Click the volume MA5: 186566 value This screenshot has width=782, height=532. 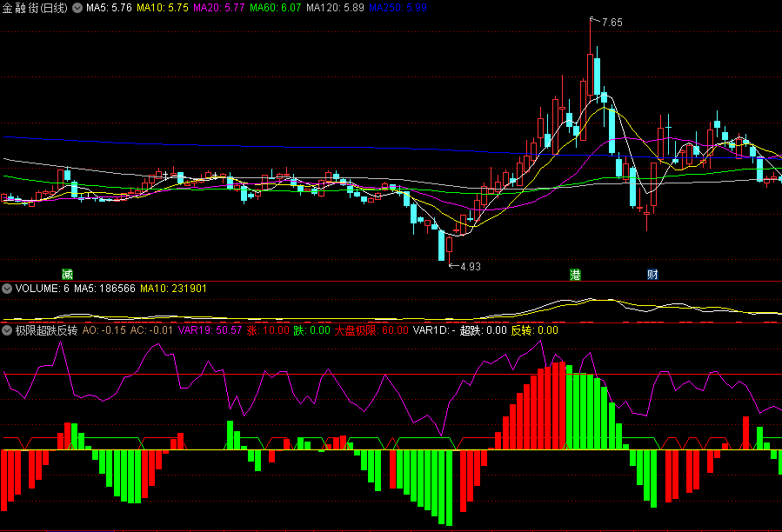(104, 289)
